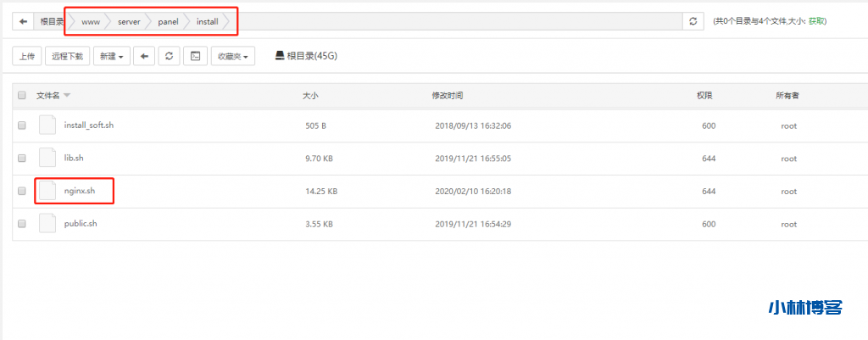This screenshot has width=868, height=340.
Task: Toggle the select-all checkbox in header
Action: (x=22, y=95)
